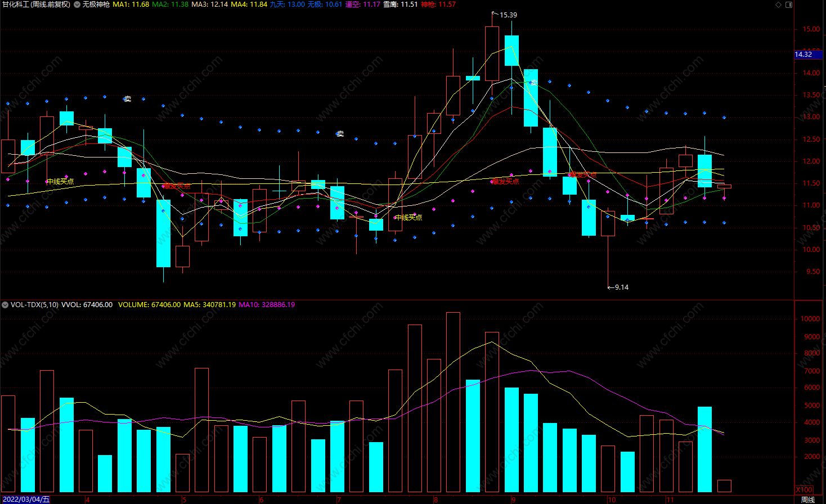Click the 2022/03/04/五 date label
This screenshot has width=826, height=504.
(26, 499)
